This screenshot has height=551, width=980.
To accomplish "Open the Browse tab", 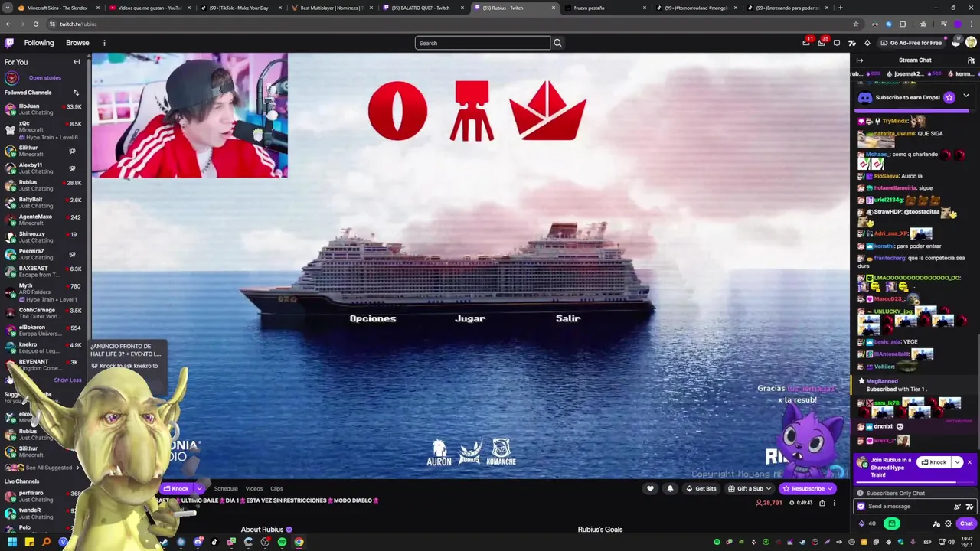I will click(x=77, y=43).
